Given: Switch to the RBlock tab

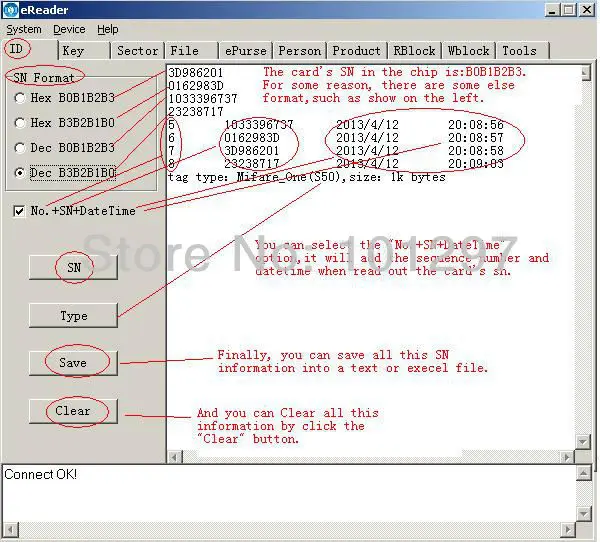Looking at the screenshot, I should 414,51.
